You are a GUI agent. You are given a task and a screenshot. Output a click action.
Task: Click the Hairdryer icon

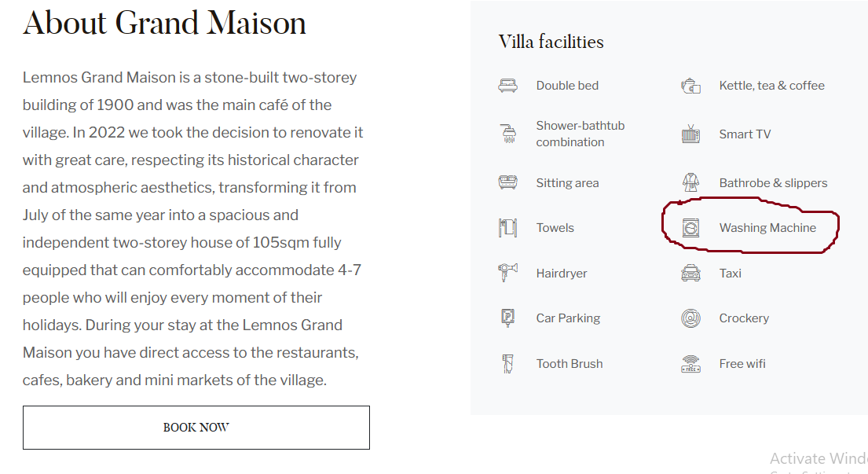point(507,273)
